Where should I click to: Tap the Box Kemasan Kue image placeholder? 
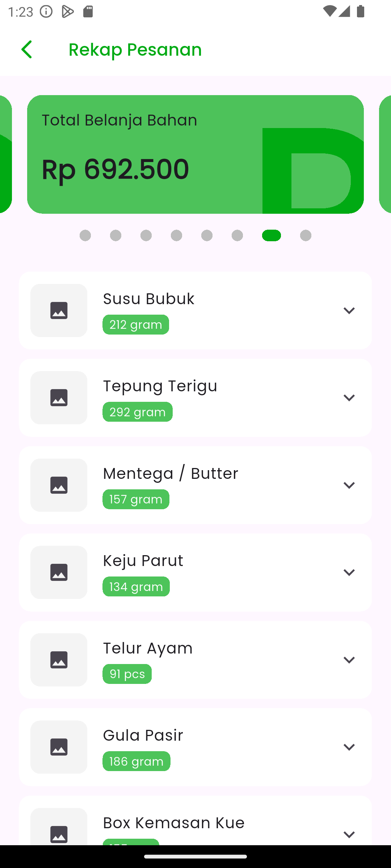[x=59, y=828]
